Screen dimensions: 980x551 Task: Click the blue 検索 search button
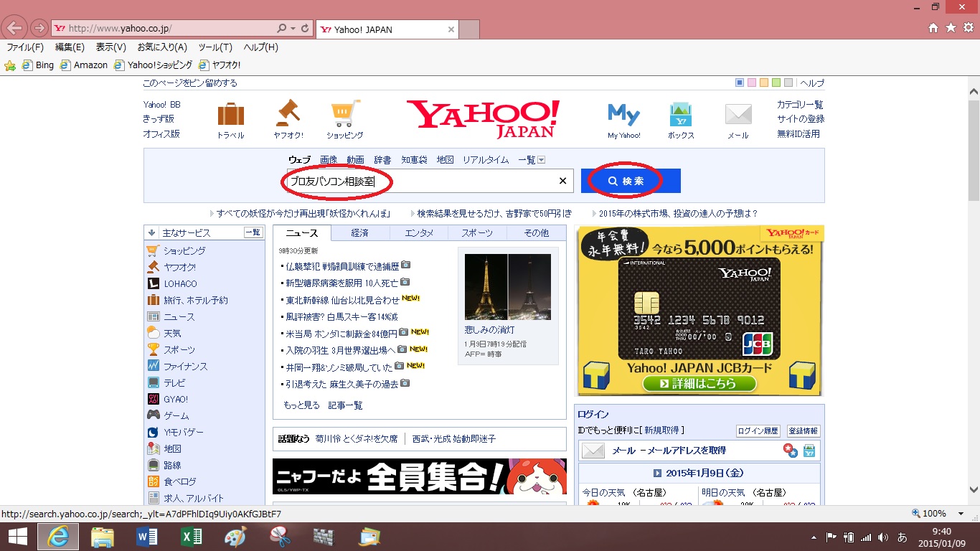pyautogui.click(x=631, y=181)
